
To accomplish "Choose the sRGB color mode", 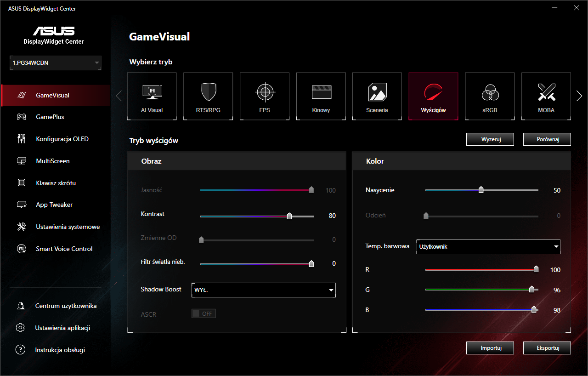I will tap(490, 96).
